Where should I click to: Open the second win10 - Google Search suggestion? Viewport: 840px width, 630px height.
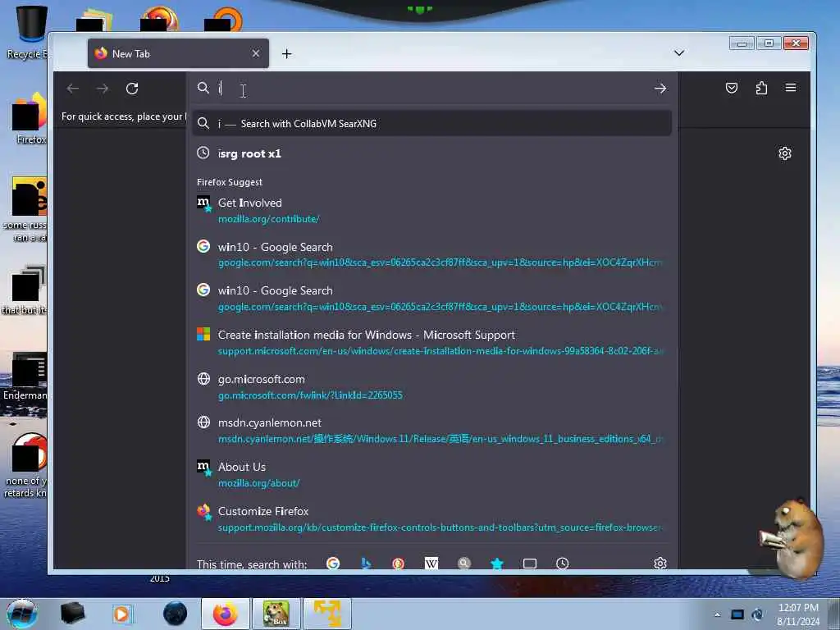pyautogui.click(x=431, y=299)
